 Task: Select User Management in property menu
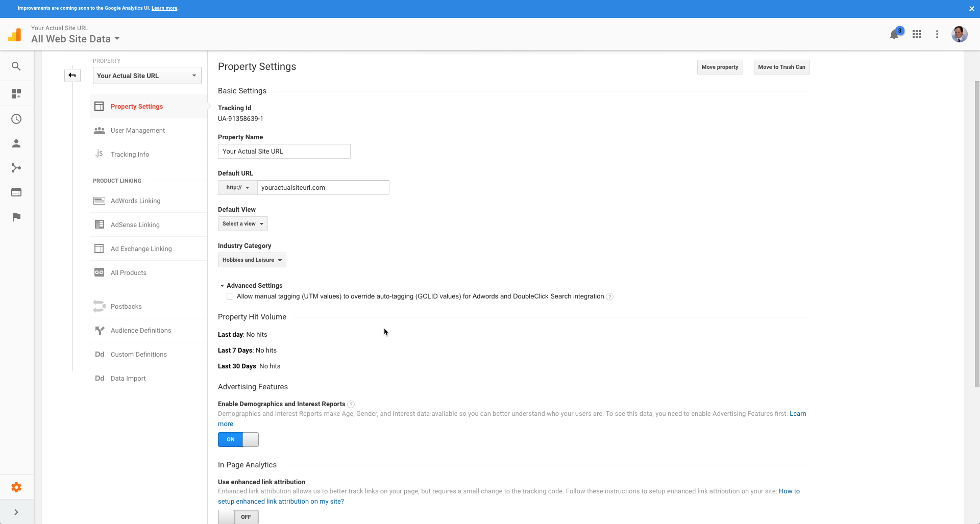[x=137, y=131]
